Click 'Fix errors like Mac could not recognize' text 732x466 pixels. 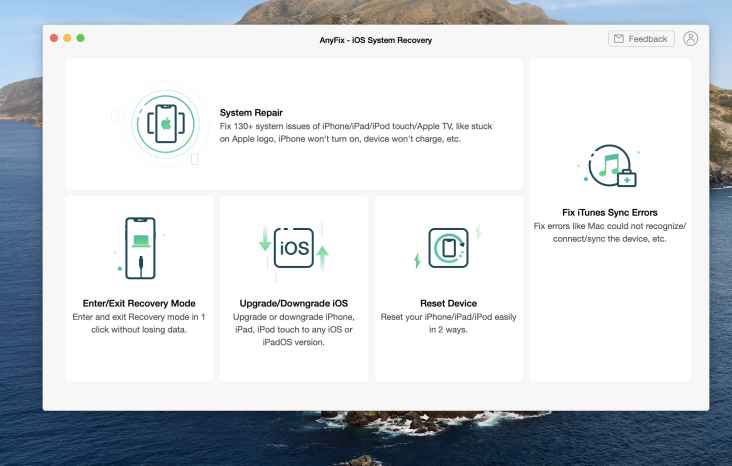[609, 232]
